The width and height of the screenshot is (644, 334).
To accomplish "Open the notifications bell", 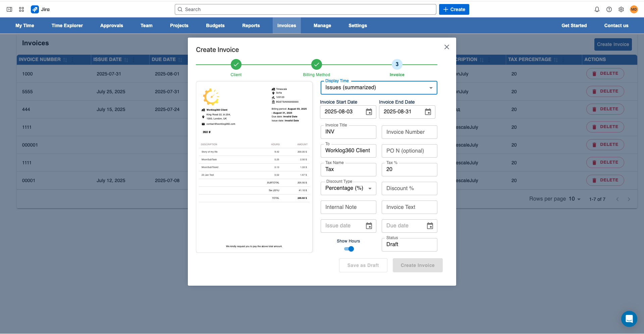I will coord(597,9).
